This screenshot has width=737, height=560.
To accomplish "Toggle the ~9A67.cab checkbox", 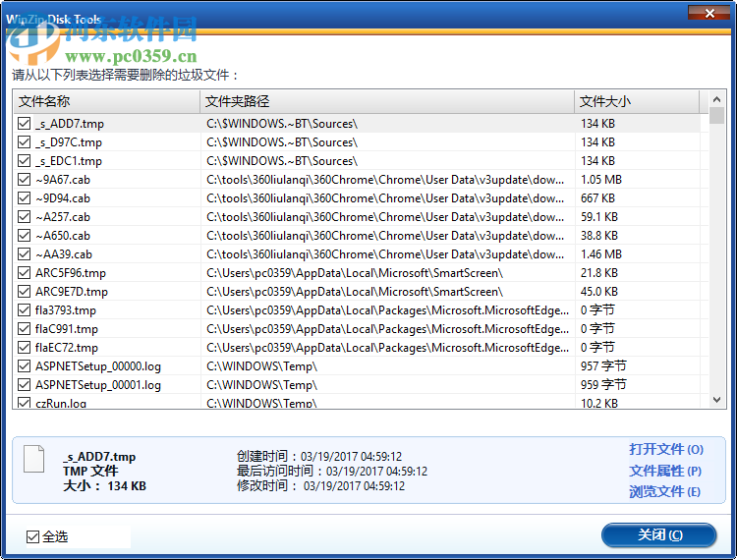I will [x=24, y=180].
